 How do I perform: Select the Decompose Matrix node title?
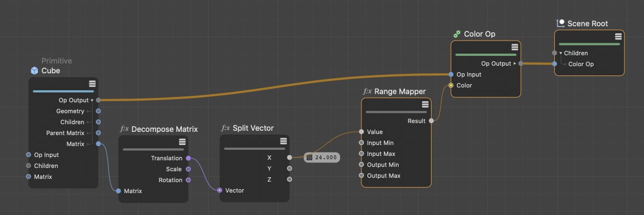(164, 129)
